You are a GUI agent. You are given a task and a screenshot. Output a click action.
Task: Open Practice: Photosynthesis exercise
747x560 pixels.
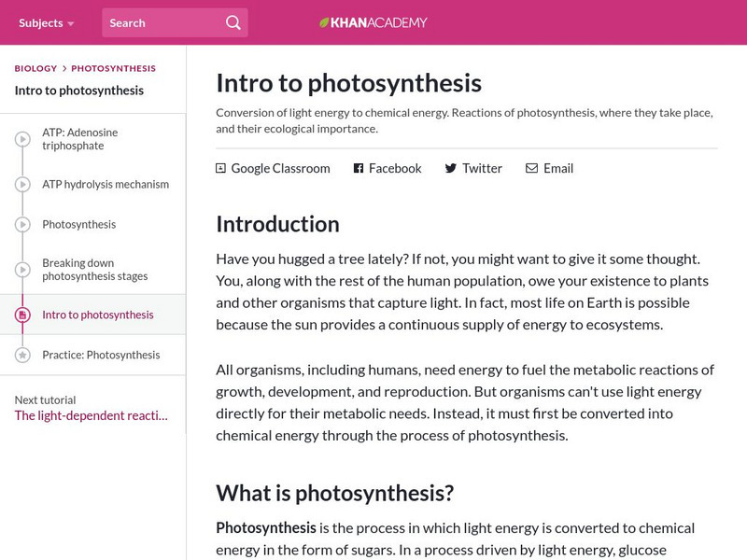pyautogui.click(x=101, y=355)
